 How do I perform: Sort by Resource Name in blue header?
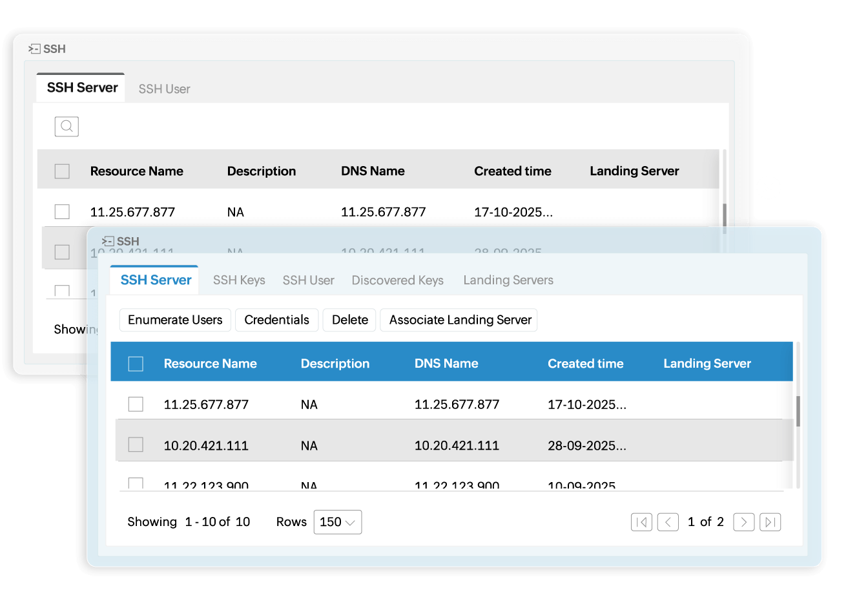pos(210,364)
